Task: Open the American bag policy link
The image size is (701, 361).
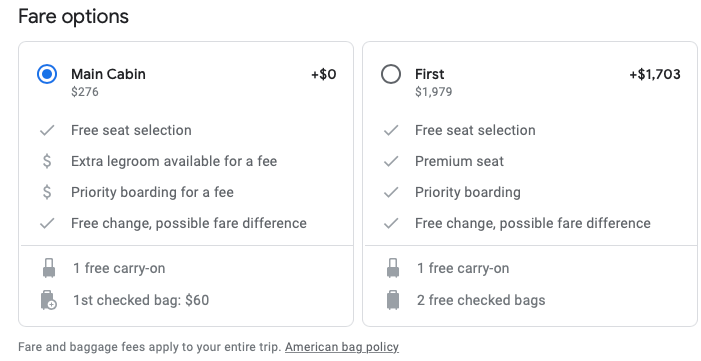Action: 342,347
